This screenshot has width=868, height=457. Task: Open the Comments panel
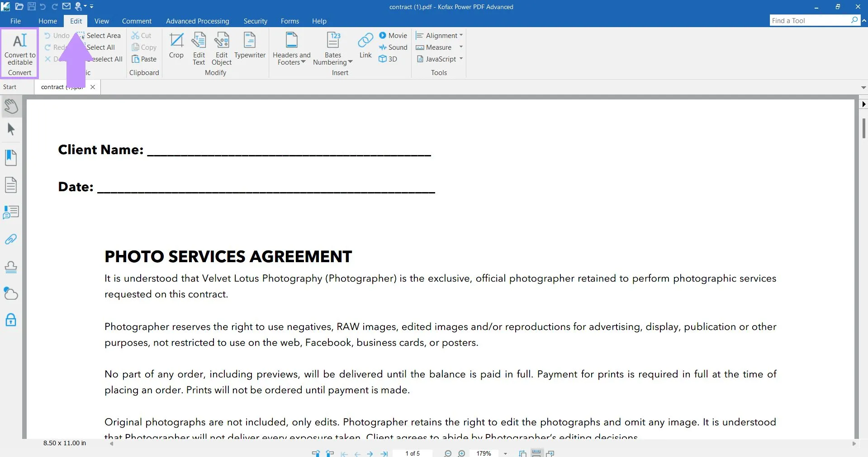click(x=10, y=212)
